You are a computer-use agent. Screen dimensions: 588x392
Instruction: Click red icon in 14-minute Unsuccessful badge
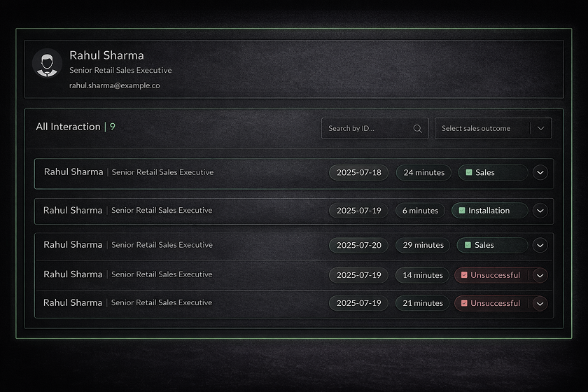click(x=464, y=275)
